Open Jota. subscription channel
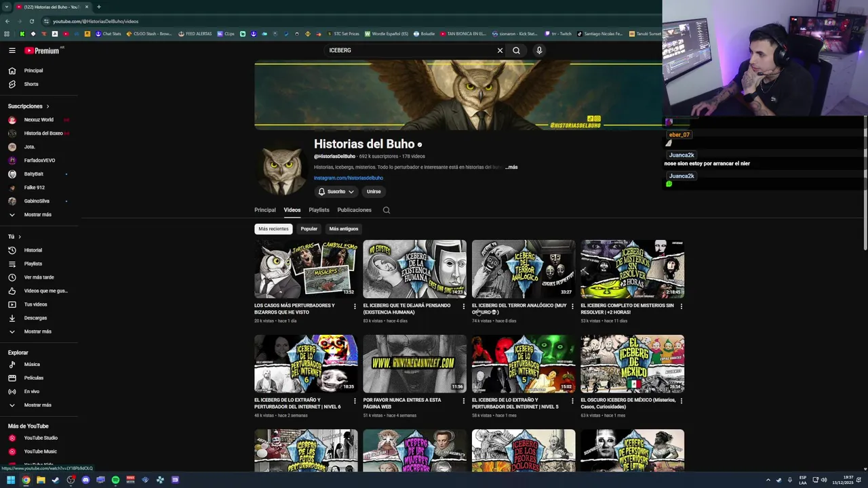Screen dimensions: 868x488 point(29,147)
